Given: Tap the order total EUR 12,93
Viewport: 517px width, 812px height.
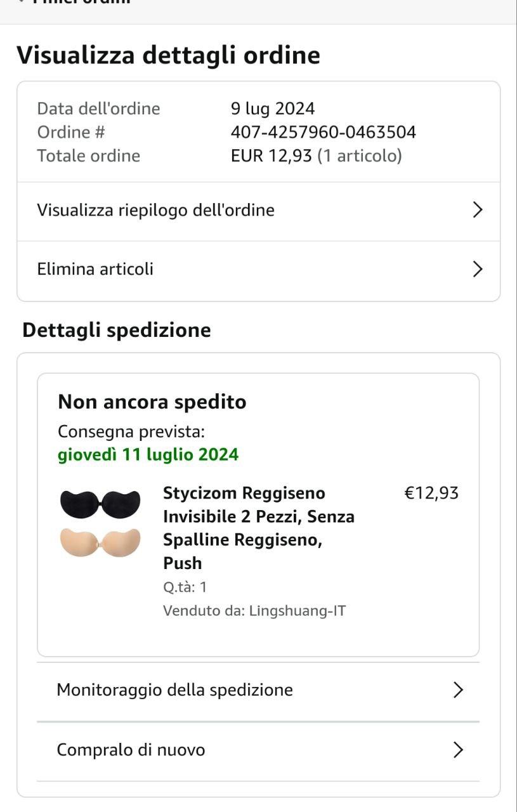Looking at the screenshot, I should pos(271,155).
